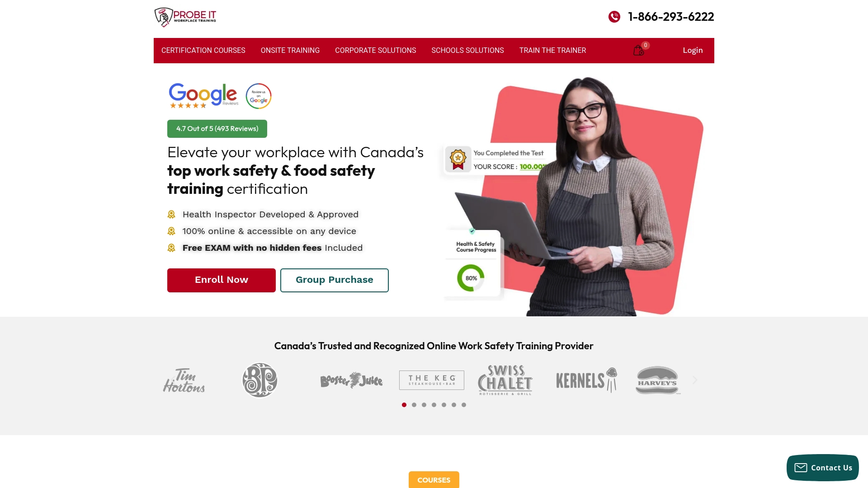868x488 pixels.
Task: Select the last carousel pagination dot
Action: [x=464, y=405]
